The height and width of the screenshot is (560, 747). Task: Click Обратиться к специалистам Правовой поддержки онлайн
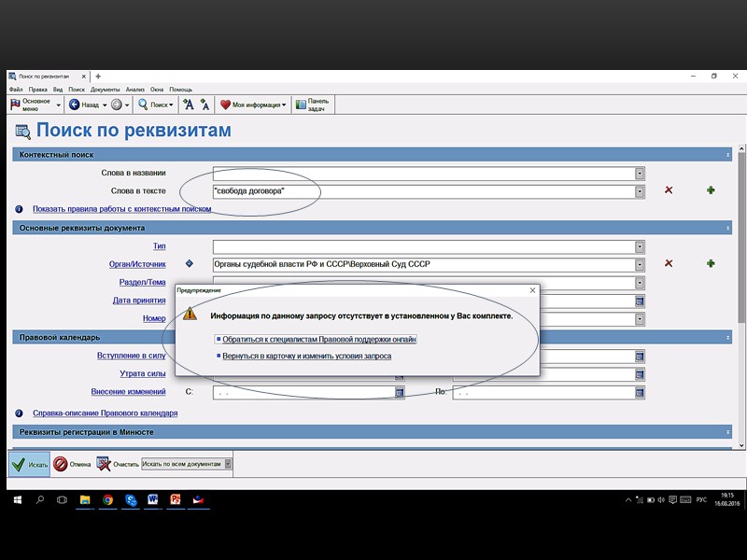[x=319, y=340]
